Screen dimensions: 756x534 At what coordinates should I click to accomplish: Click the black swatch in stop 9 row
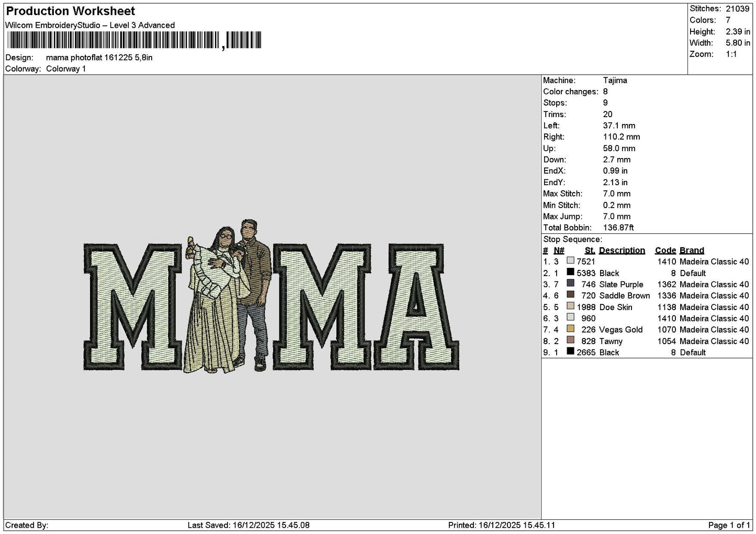pos(571,351)
